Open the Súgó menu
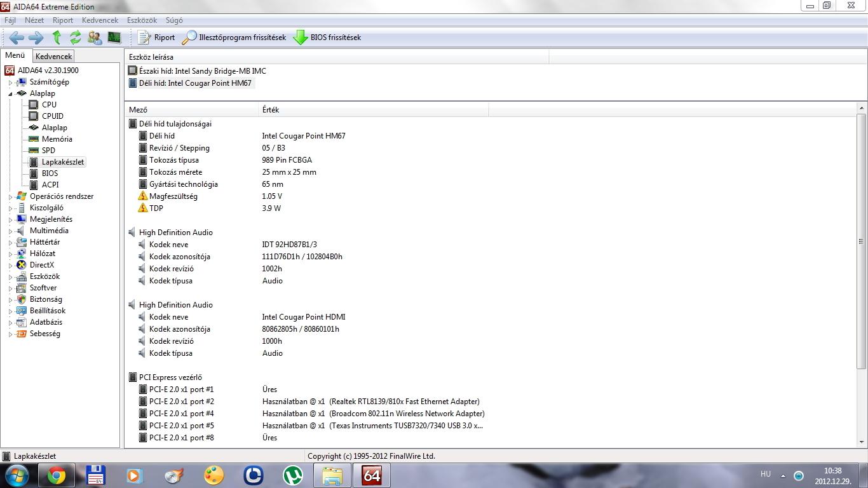The image size is (868, 488). (174, 20)
